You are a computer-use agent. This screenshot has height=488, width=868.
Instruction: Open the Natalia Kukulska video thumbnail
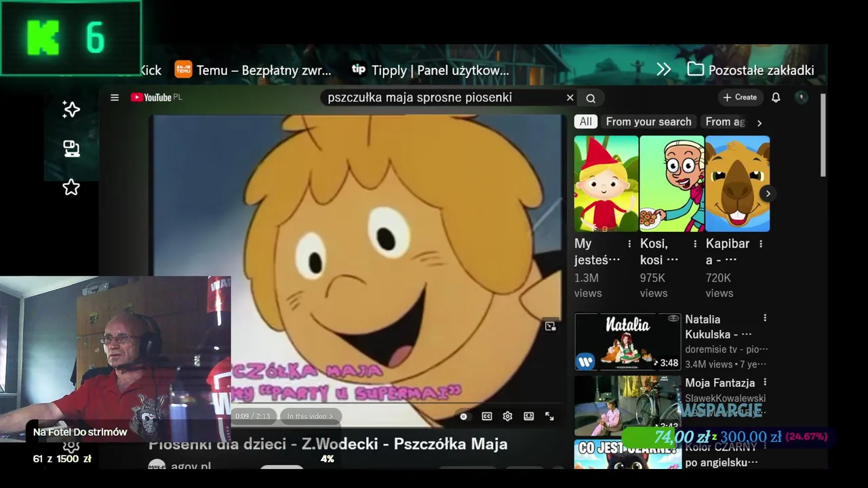(628, 342)
